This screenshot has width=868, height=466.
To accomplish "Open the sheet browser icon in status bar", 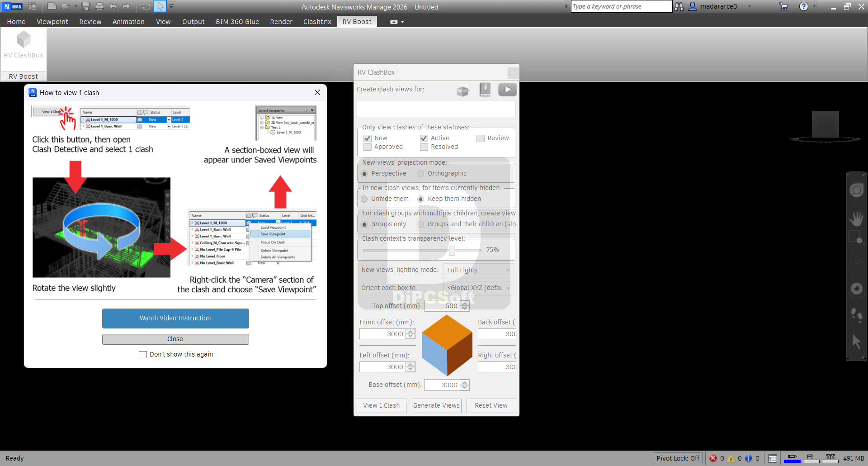I will coord(773,458).
